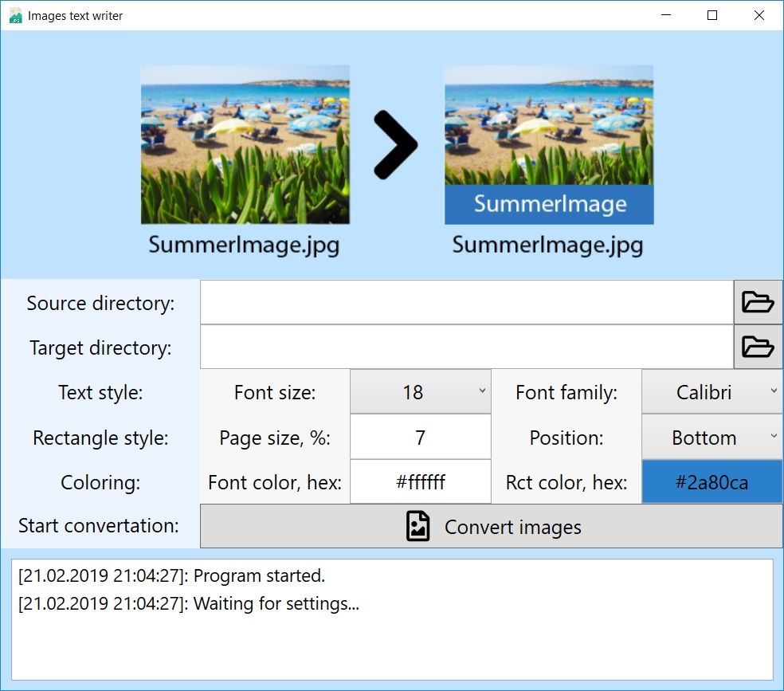Close the Images text writer window

click(760, 15)
